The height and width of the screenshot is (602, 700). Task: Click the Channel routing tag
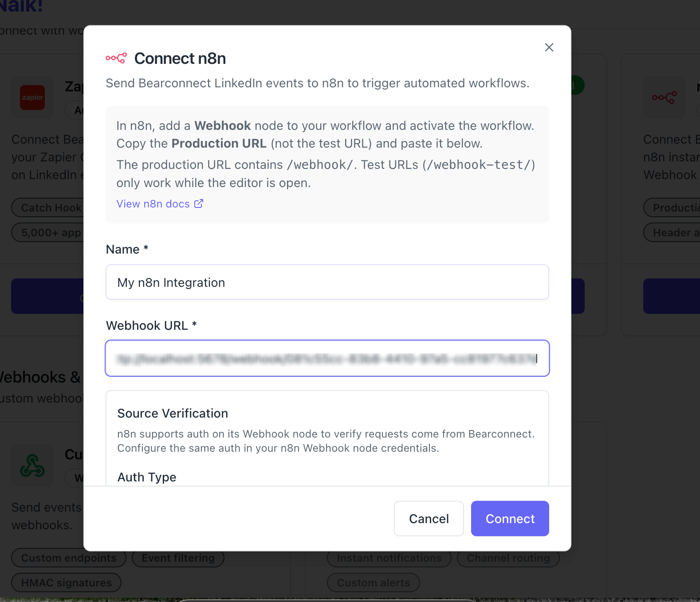coord(508,558)
